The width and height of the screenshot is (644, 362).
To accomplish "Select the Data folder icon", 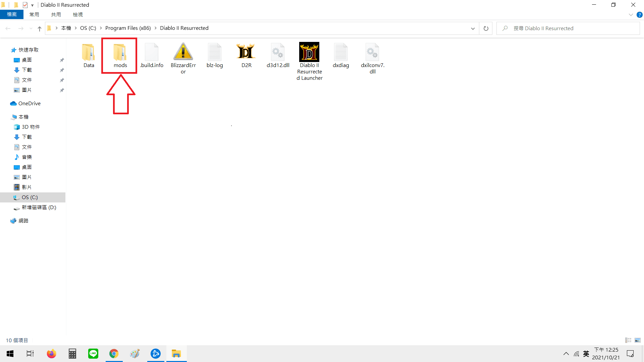I will 89,52.
